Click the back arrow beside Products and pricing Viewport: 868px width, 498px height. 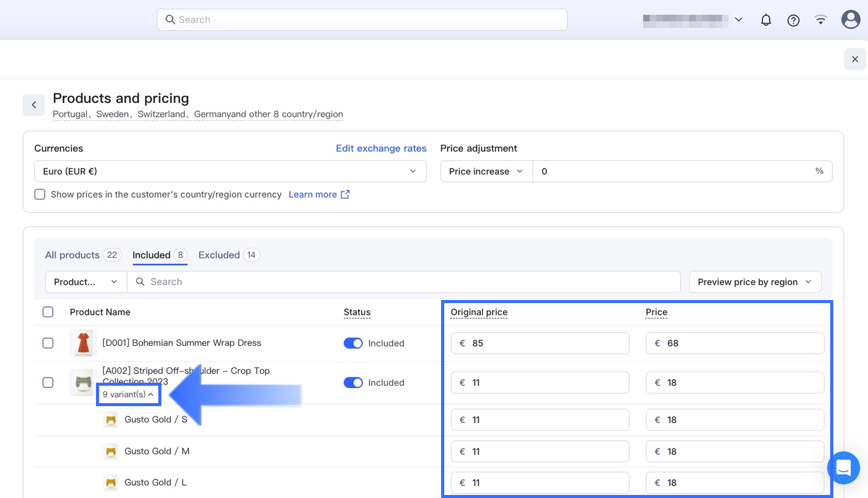tap(34, 105)
